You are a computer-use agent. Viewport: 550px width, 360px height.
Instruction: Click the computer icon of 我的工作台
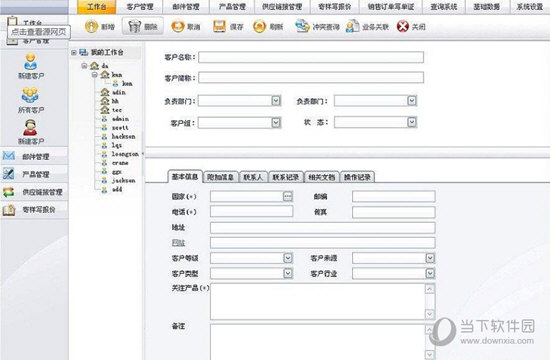click(x=83, y=52)
